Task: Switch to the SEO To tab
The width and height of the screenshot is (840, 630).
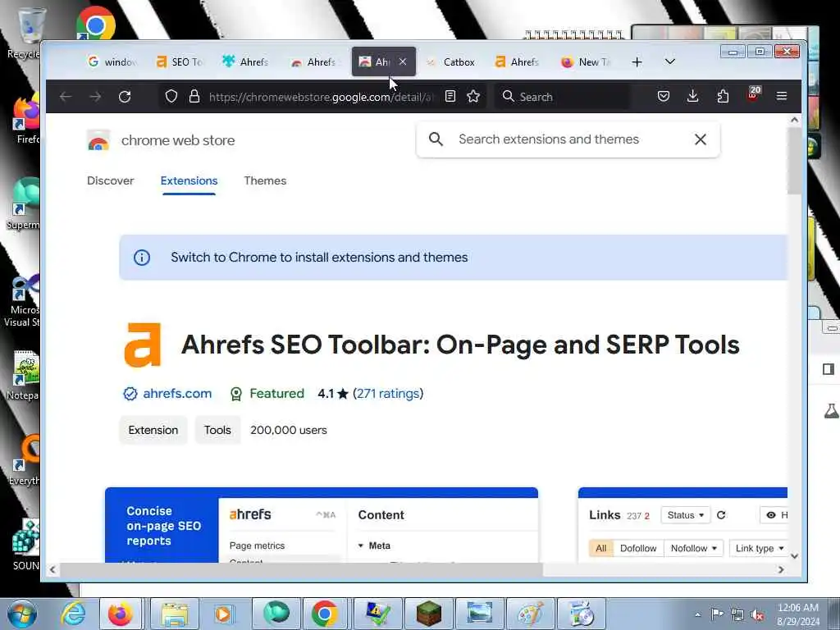Action: pyautogui.click(x=179, y=62)
